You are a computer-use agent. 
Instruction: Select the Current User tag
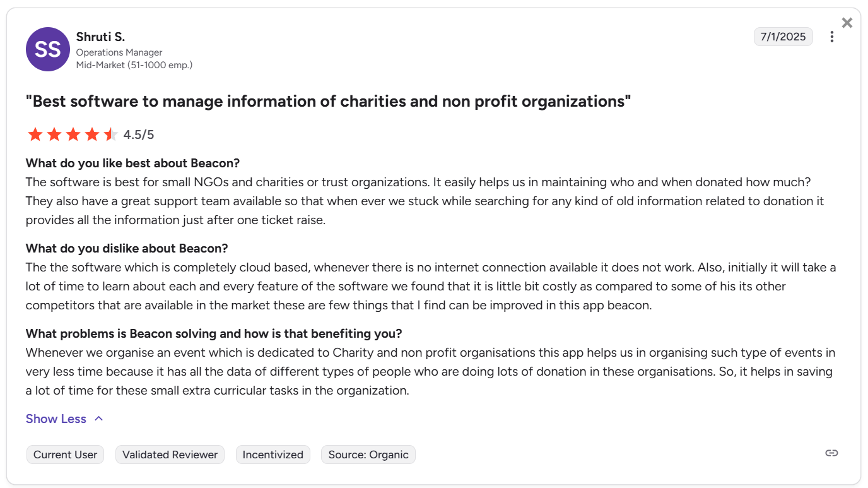click(65, 455)
